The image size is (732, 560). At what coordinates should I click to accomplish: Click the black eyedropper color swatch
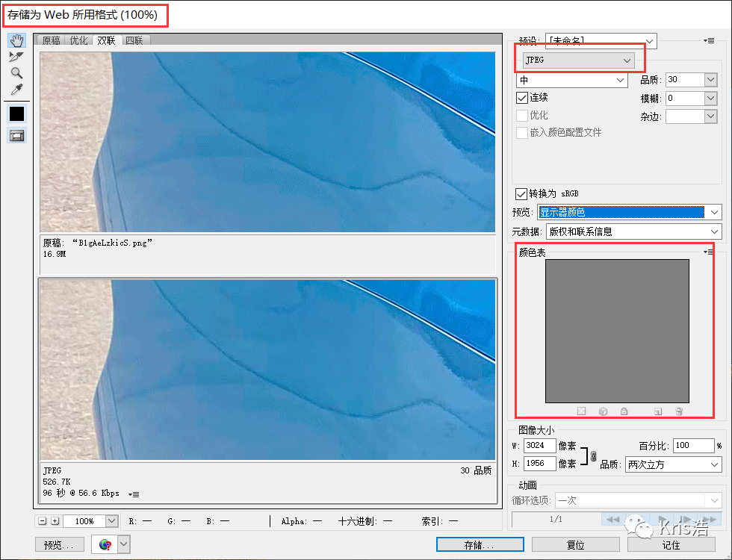coord(16,113)
